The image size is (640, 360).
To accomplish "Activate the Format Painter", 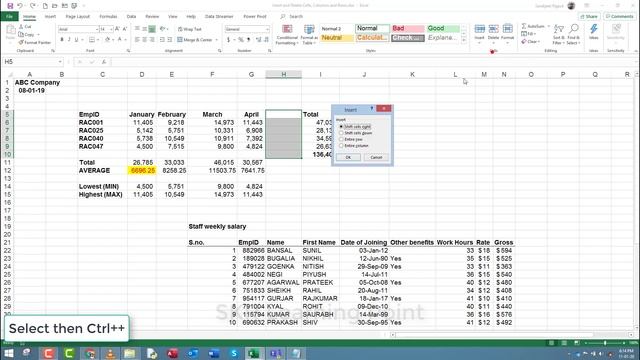I will tap(35, 42).
